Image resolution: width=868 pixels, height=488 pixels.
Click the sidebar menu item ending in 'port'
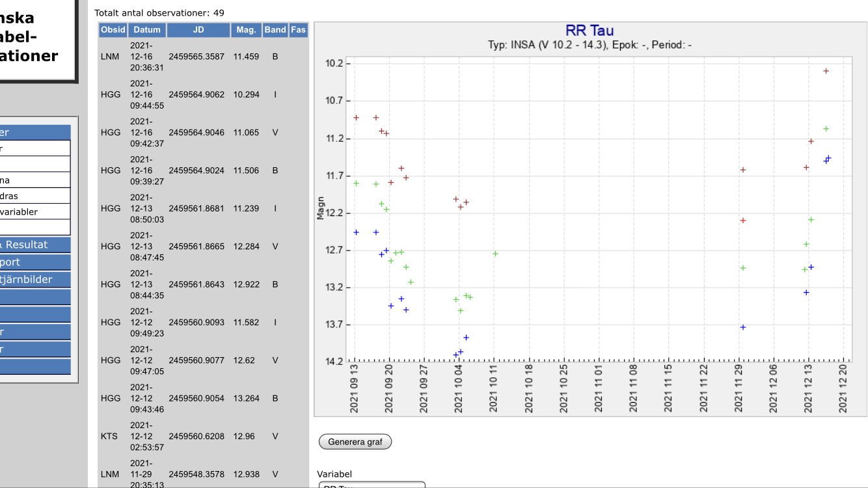[35, 262]
